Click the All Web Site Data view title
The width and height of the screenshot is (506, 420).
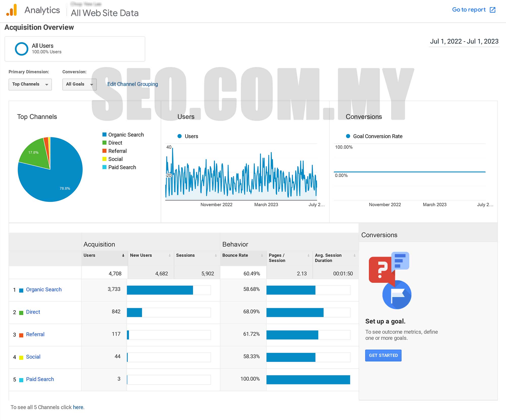coord(105,13)
